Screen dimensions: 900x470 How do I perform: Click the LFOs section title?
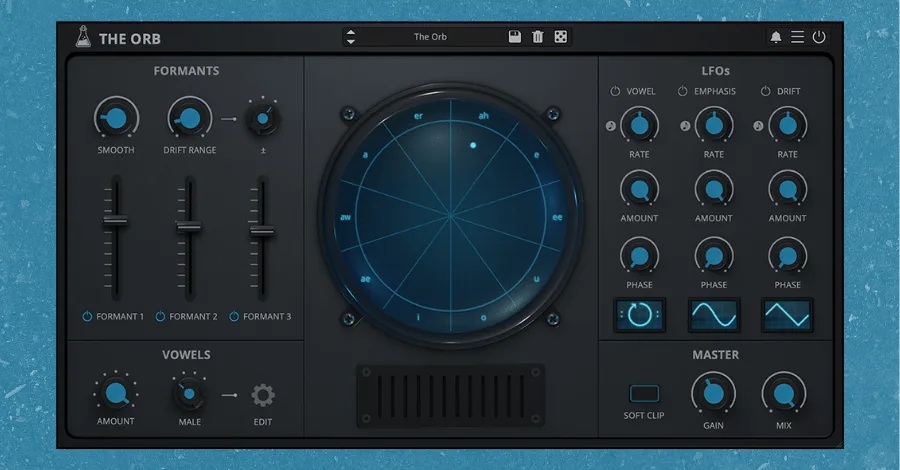click(x=715, y=71)
